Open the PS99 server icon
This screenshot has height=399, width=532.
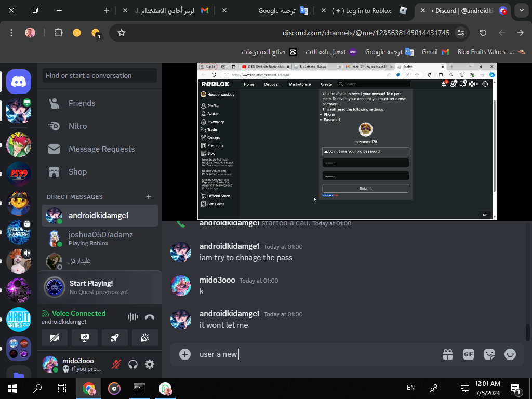point(19,174)
